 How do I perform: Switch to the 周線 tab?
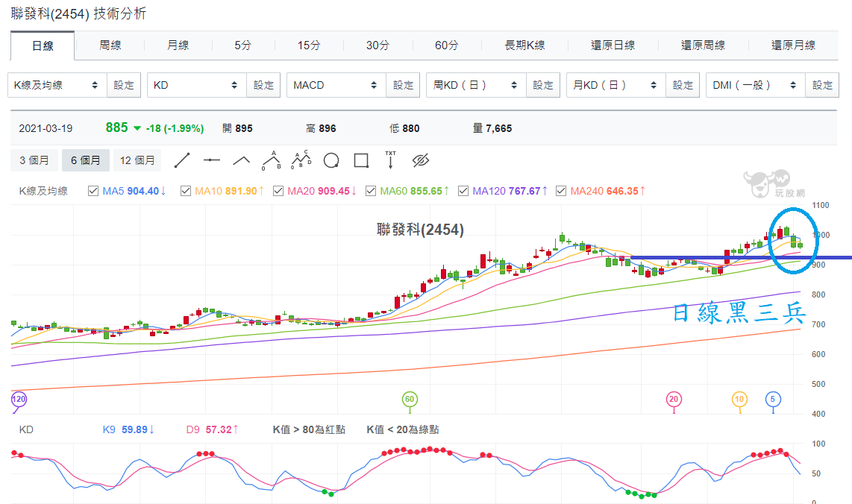point(110,45)
